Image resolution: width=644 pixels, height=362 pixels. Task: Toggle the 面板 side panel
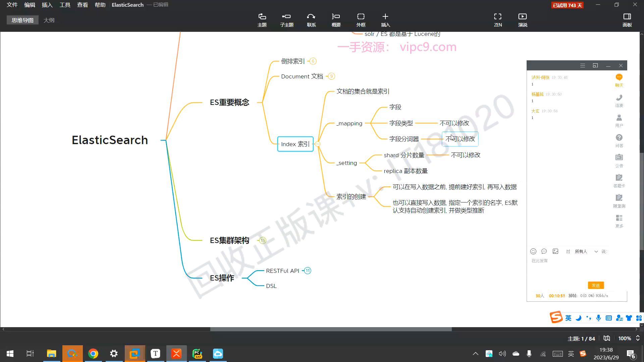[x=627, y=20]
